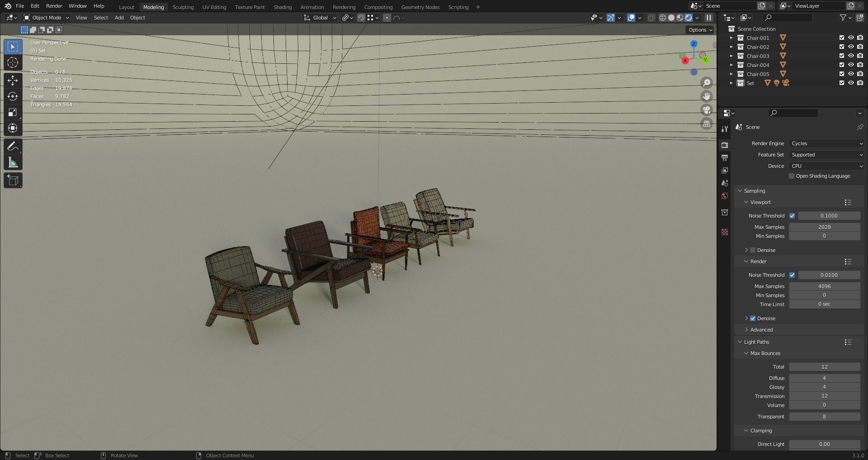Activate the Scale tool
Viewport: 868px width, 460px height.
13,112
